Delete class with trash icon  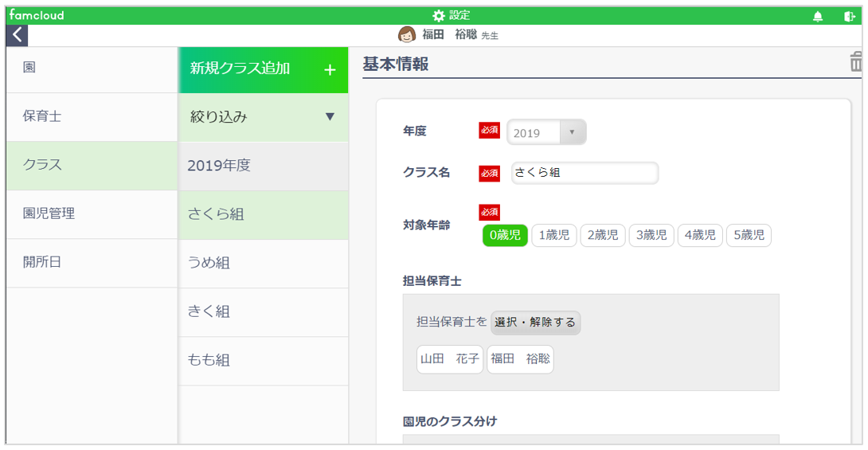(856, 62)
